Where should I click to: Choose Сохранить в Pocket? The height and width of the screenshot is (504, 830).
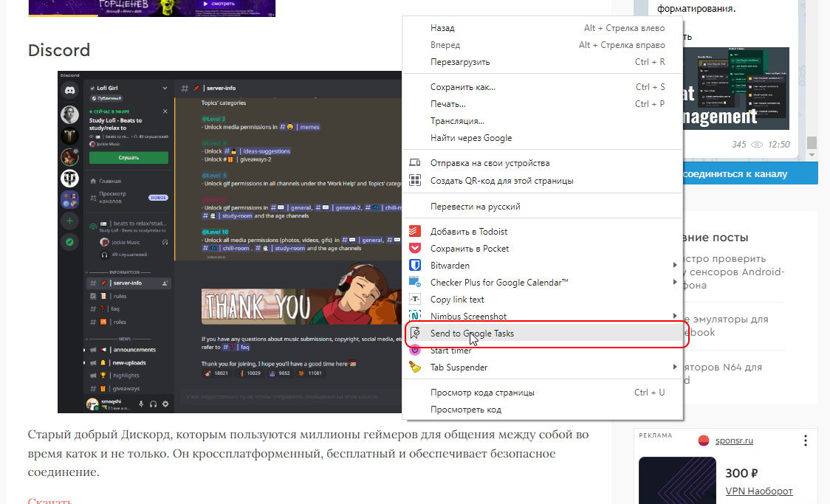(x=543, y=248)
